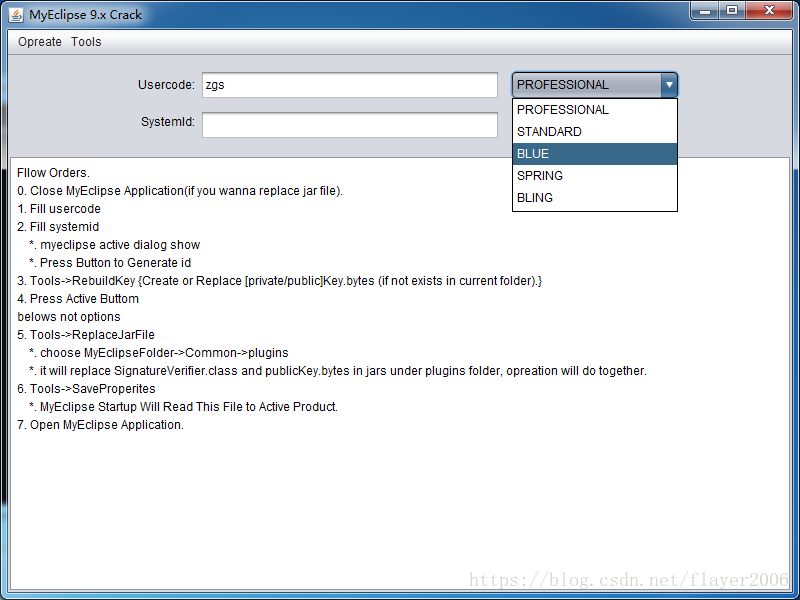
Task: Click the line '2. Fill systemid'
Action: tap(58, 227)
